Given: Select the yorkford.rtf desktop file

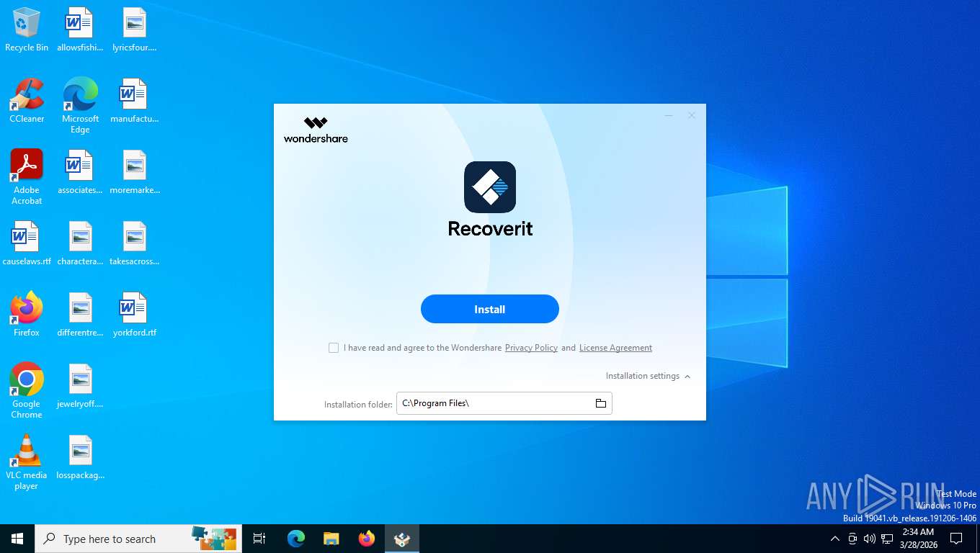Looking at the screenshot, I should click(x=134, y=315).
